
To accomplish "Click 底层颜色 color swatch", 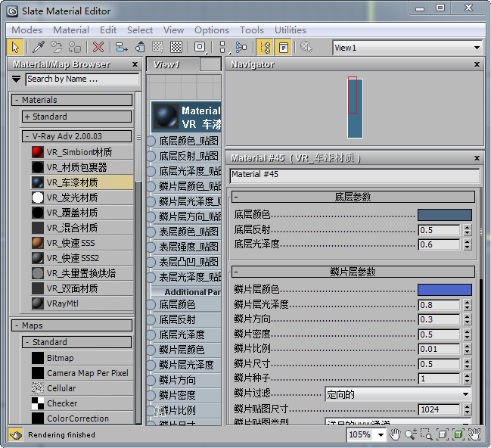I will pos(445,215).
